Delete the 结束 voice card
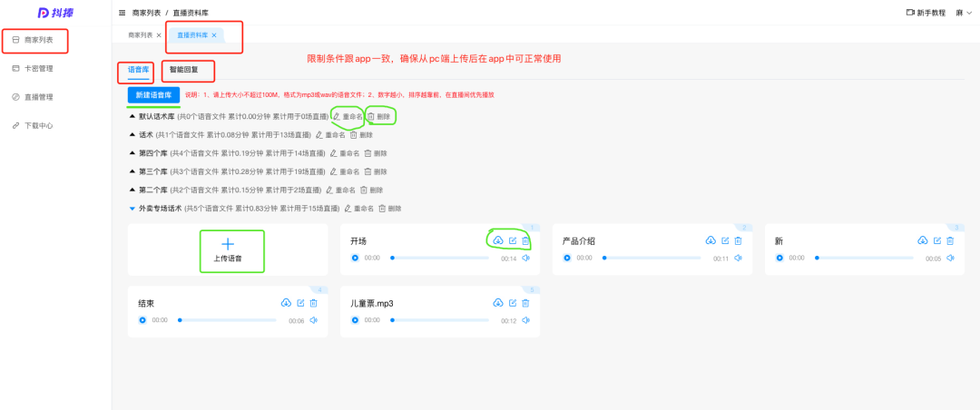980x410 pixels. 314,303
